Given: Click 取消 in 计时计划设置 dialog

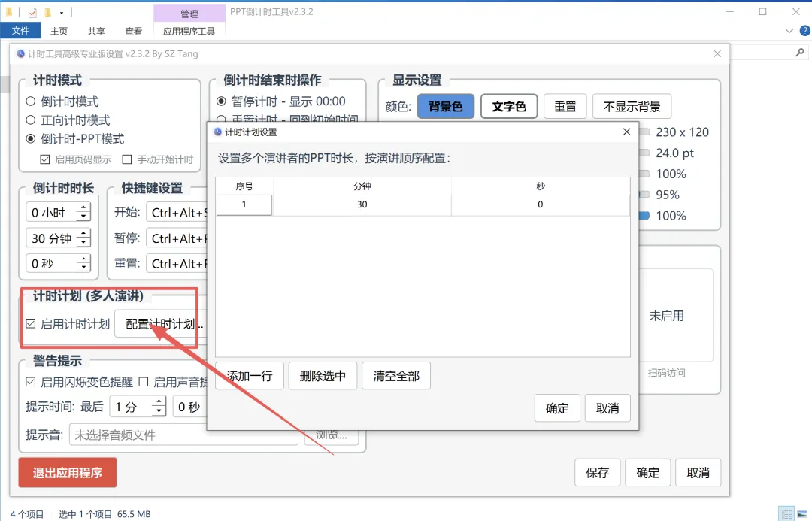Looking at the screenshot, I should [607, 409].
